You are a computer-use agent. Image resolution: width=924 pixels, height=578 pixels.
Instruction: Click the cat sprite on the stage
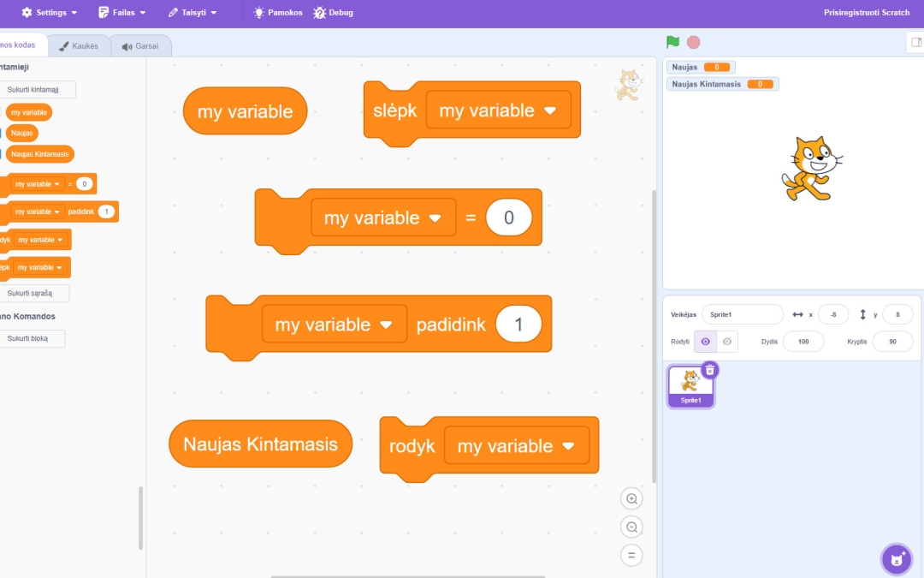pyautogui.click(x=811, y=169)
